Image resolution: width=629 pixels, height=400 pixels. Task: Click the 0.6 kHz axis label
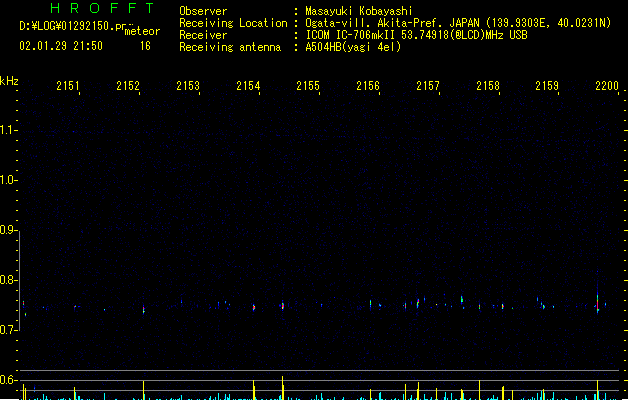click(x=8, y=380)
